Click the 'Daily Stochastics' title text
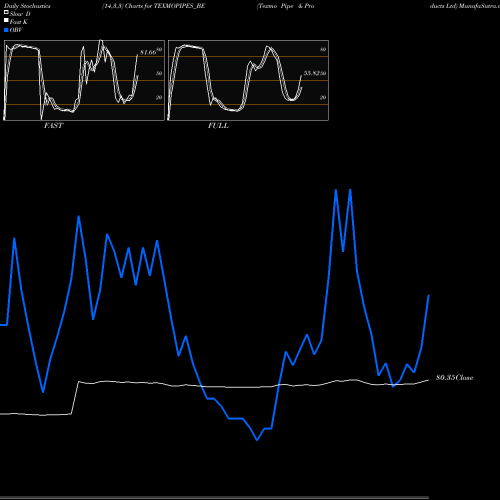Screen dimensions: 500x500 [27, 6]
